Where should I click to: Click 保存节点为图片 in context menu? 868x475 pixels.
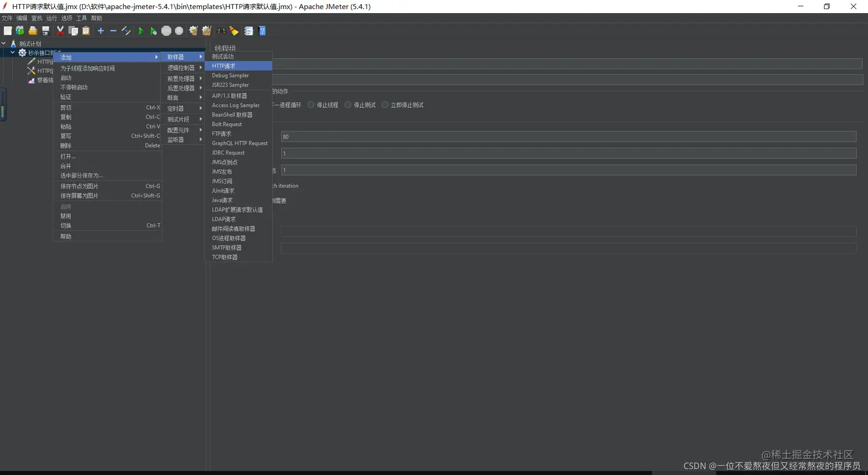coord(107,186)
